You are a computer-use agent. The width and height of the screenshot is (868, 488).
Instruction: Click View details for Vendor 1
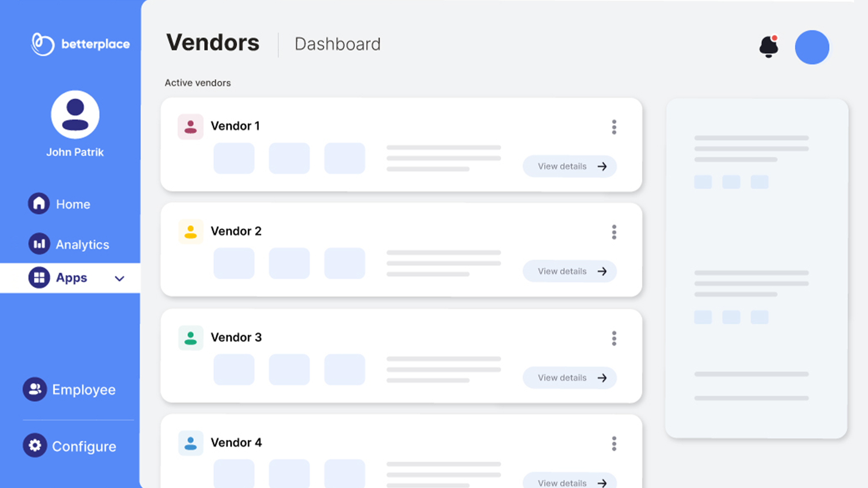click(x=569, y=166)
